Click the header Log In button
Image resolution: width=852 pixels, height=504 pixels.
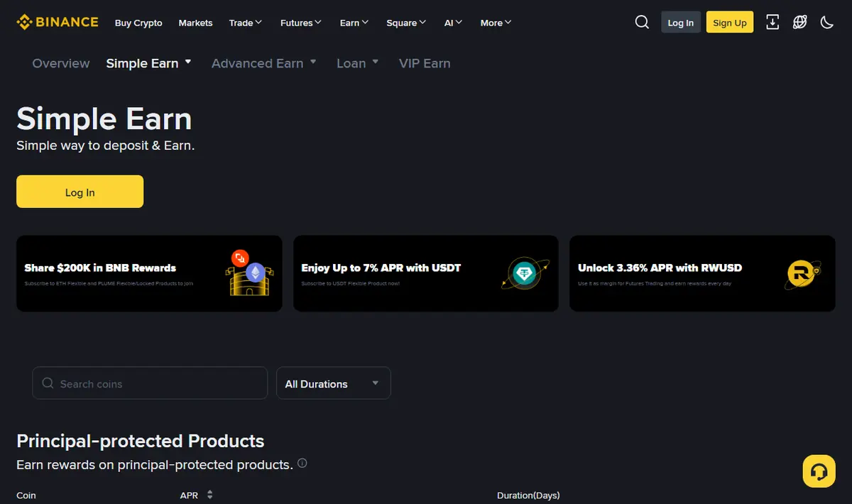coord(681,22)
